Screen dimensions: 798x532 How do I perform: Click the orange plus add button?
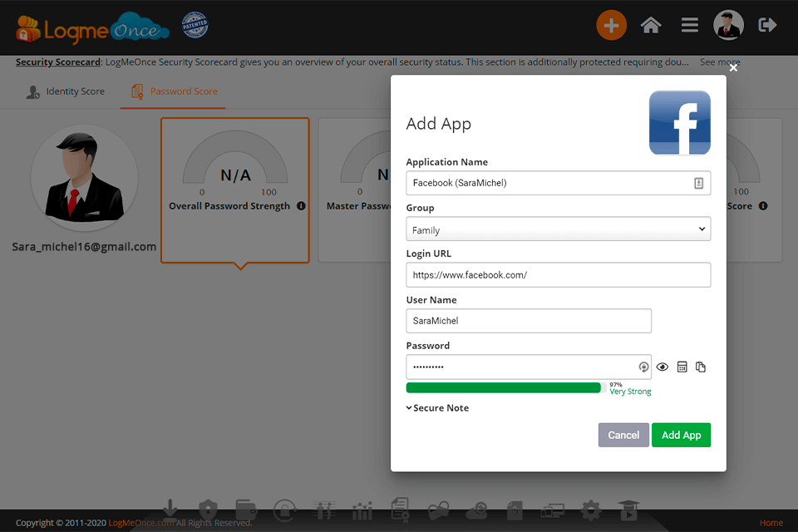[x=611, y=26]
